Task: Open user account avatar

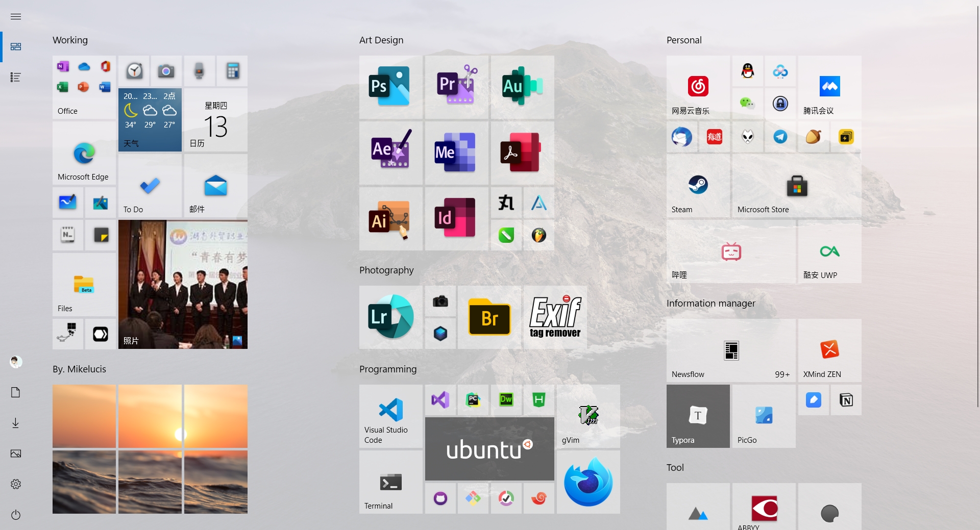Action: [x=16, y=362]
